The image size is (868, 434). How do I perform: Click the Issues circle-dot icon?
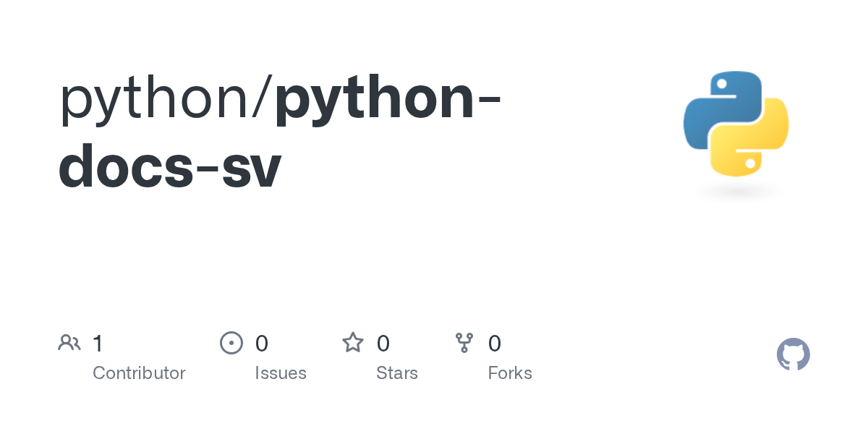pos(231,343)
